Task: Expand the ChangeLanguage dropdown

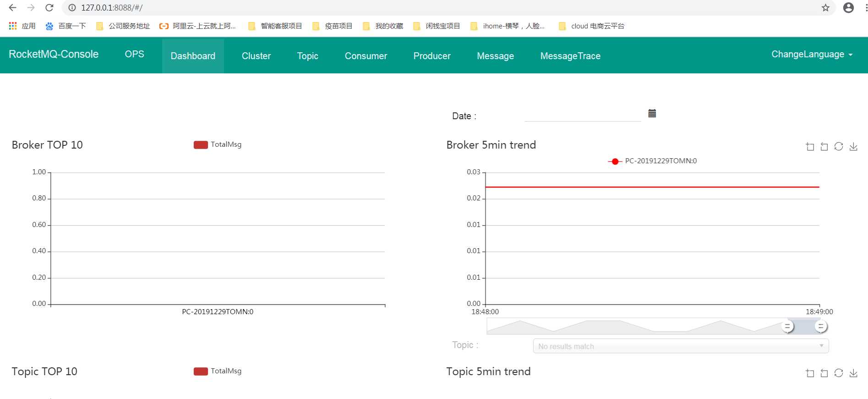Action: (812, 54)
